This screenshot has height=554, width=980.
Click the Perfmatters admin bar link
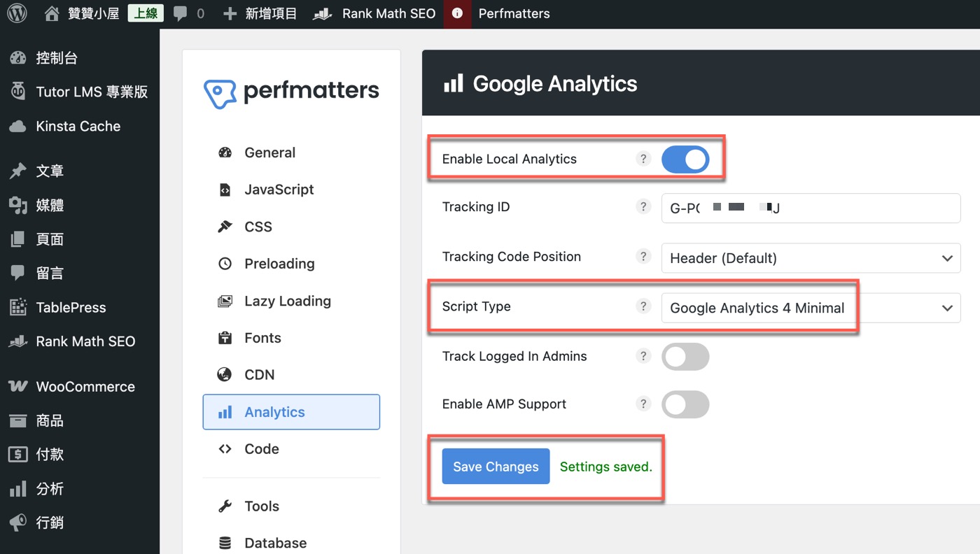pyautogui.click(x=514, y=14)
